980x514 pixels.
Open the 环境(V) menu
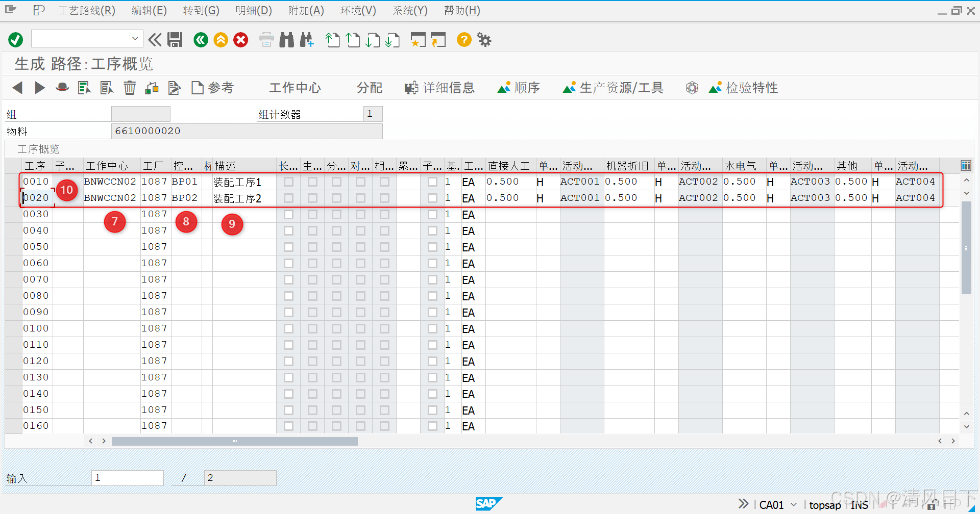click(357, 10)
